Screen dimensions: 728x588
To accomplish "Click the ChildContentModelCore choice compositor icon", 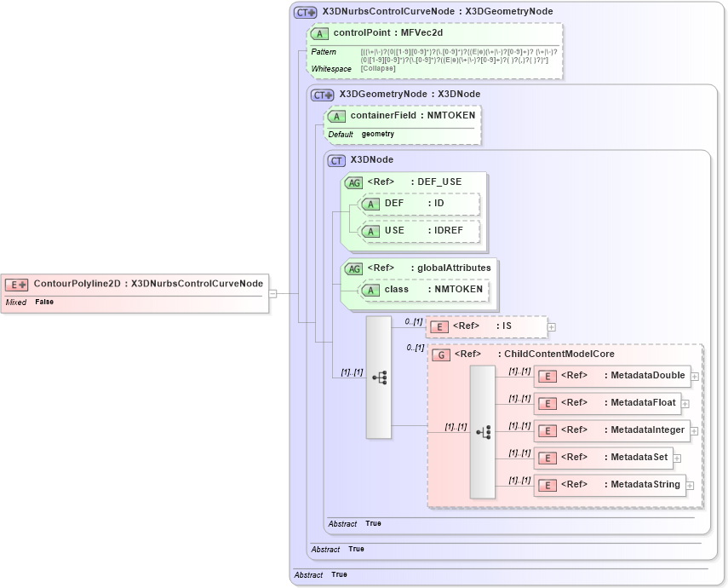I will tap(483, 432).
